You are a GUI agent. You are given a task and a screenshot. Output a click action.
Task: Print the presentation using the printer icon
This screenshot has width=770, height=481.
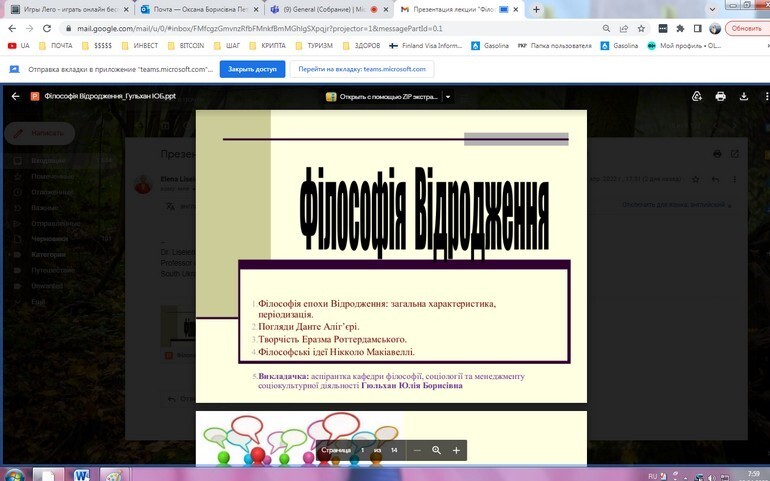click(720, 97)
